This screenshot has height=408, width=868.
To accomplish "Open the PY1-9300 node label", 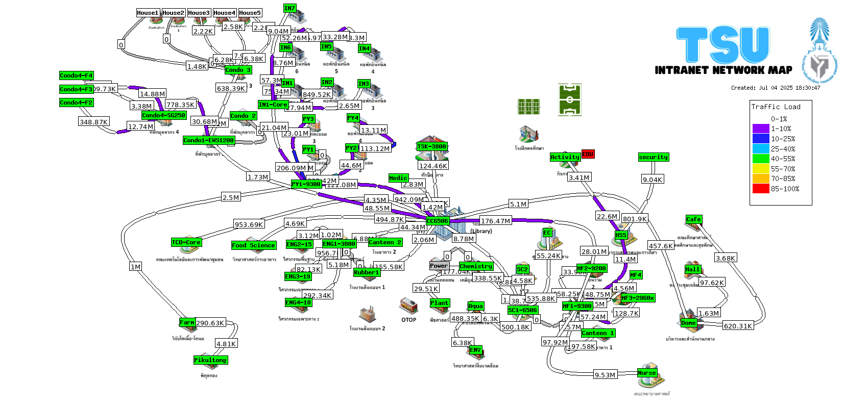I will [306, 184].
